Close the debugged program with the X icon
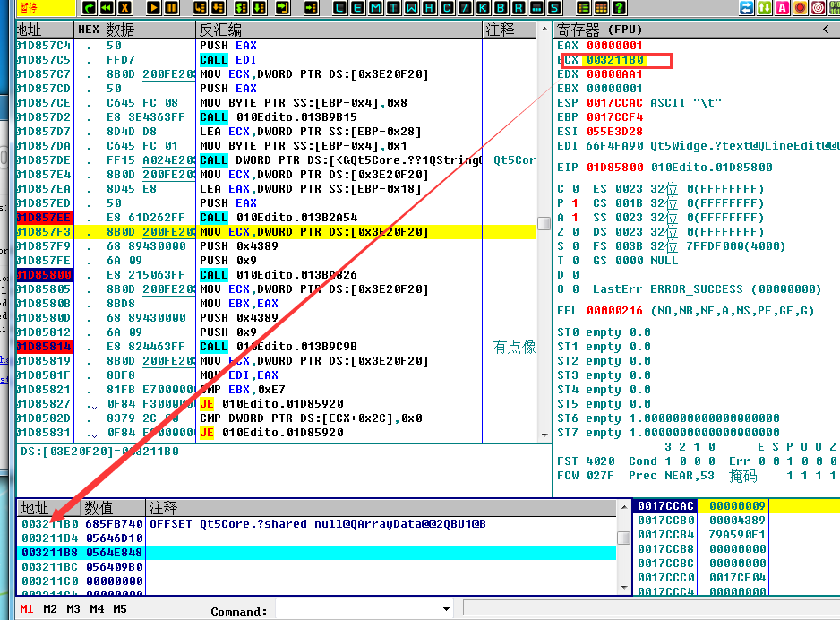Viewport: 840px width, 620px height. [124, 7]
